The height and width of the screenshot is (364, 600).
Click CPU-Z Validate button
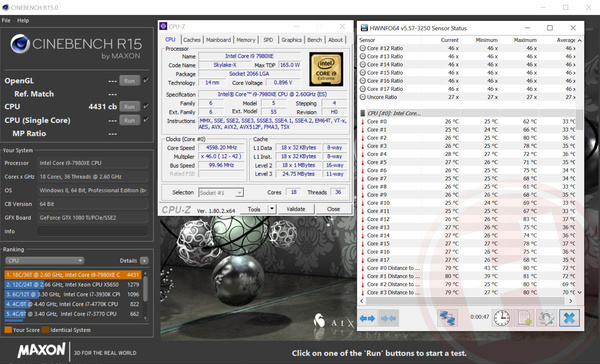coord(296,209)
